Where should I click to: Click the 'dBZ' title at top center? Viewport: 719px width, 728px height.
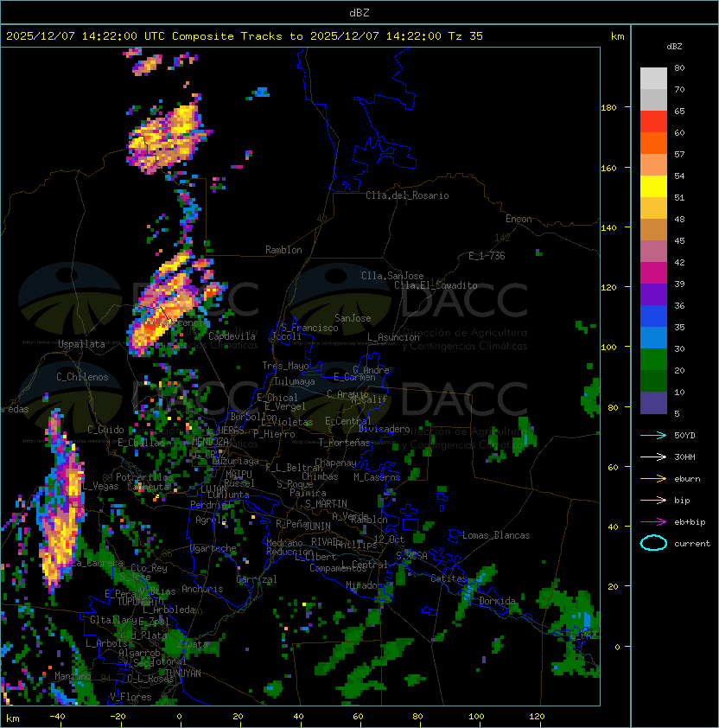tap(359, 13)
